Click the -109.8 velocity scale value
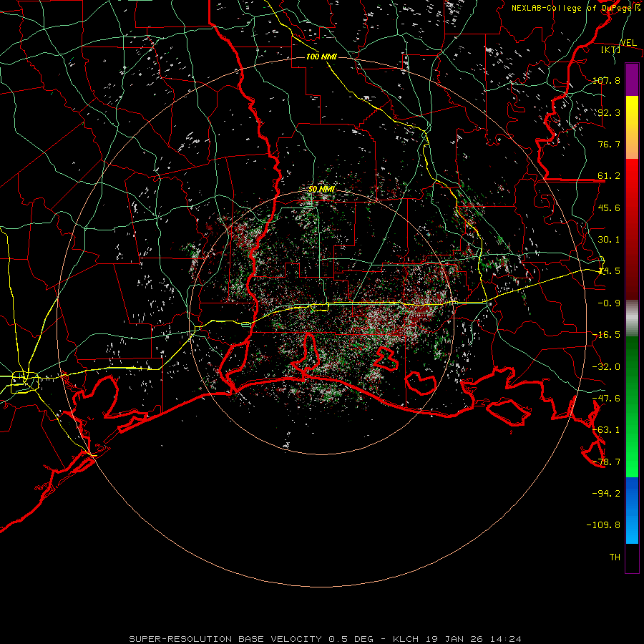Image resolution: width=644 pixels, height=644 pixels. click(603, 525)
